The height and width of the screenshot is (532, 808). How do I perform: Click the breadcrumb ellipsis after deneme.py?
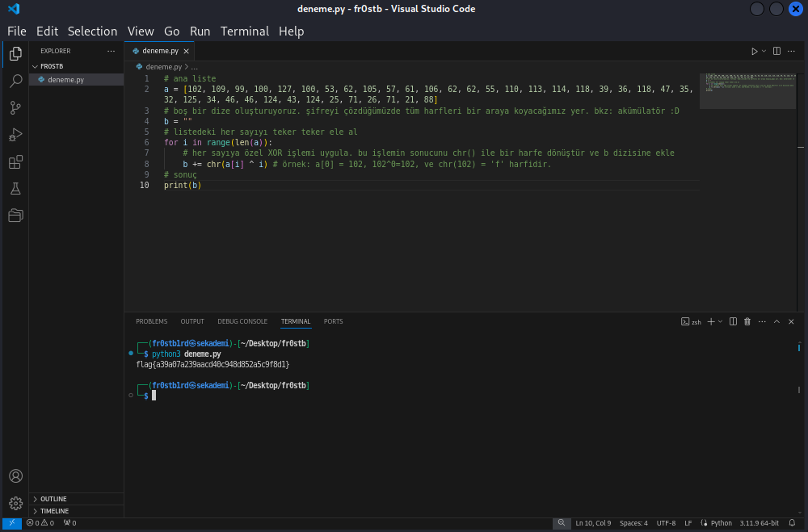point(194,67)
